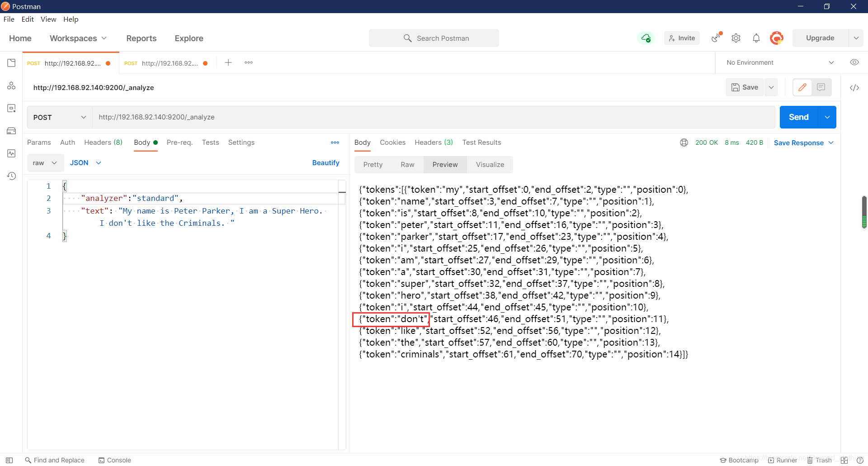This screenshot has width=868, height=466.
Task: Save the request
Action: [745, 87]
